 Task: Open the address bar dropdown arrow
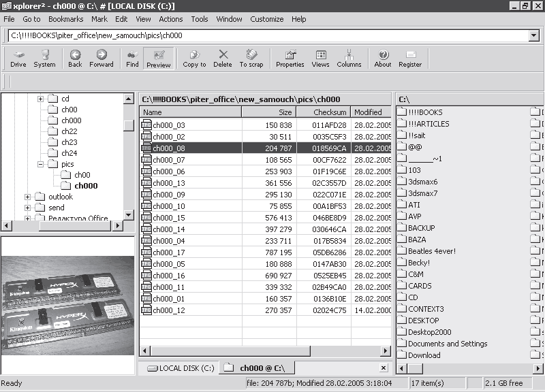point(533,35)
